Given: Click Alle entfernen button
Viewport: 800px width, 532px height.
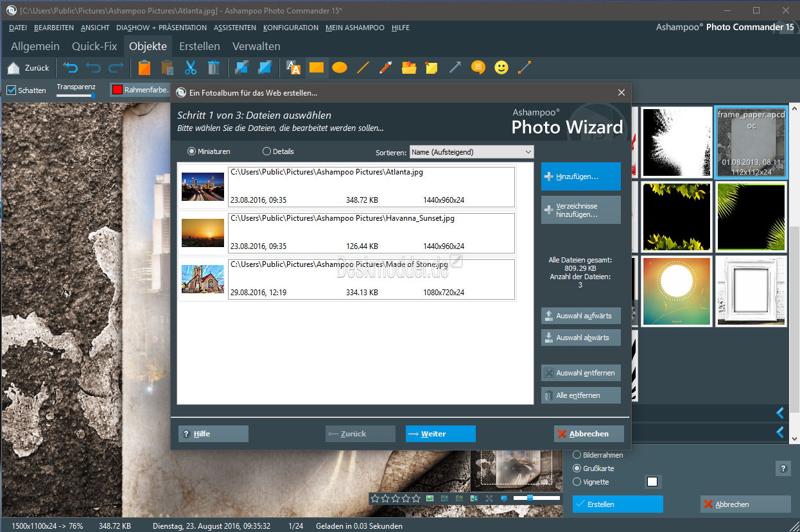Looking at the screenshot, I should click(581, 395).
